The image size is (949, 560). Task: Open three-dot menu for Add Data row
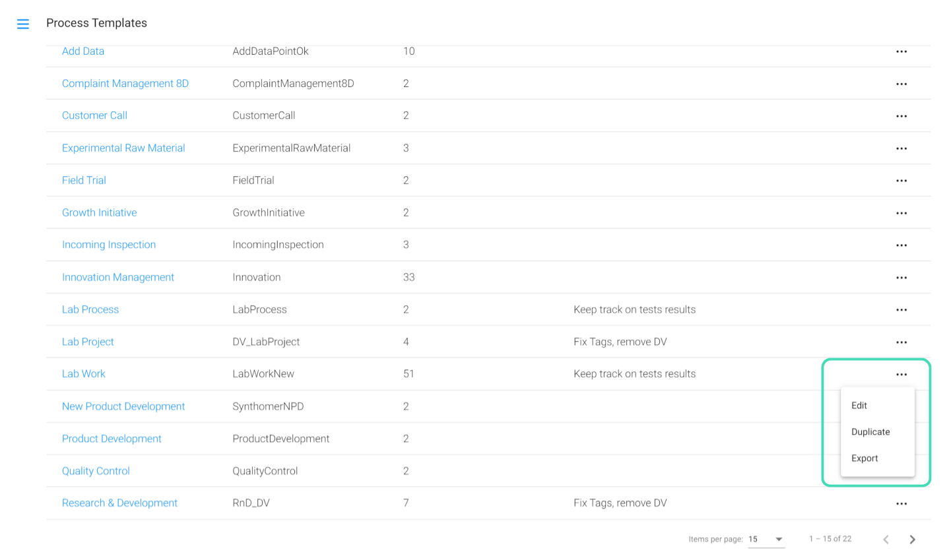(901, 51)
